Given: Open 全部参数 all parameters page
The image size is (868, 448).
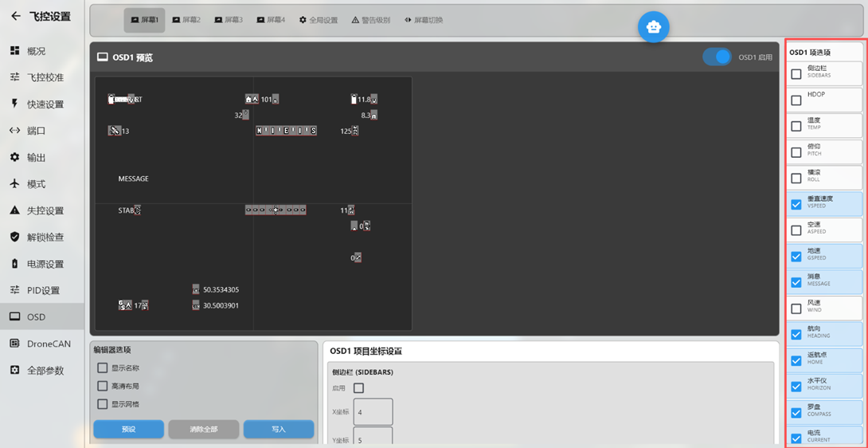Looking at the screenshot, I should coord(45,371).
